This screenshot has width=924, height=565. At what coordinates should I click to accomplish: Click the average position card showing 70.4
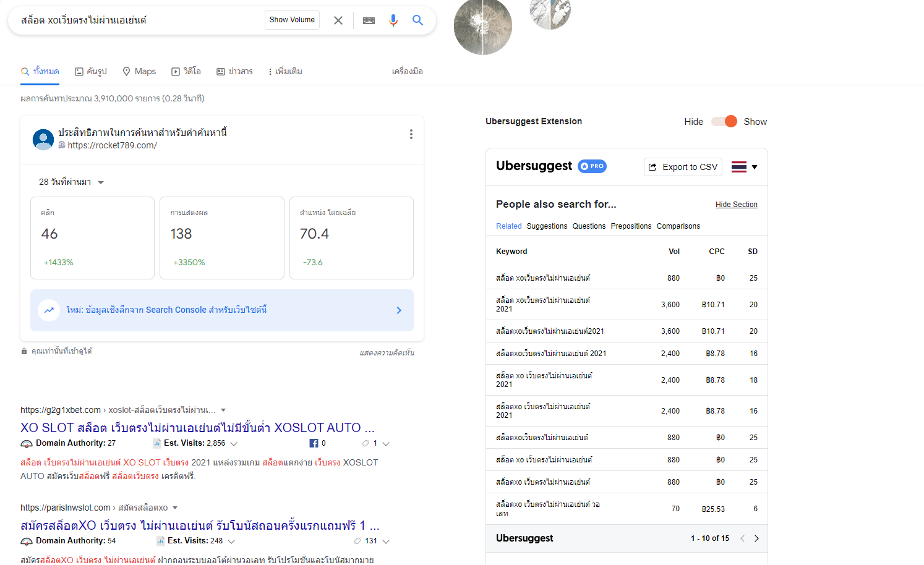click(x=351, y=238)
